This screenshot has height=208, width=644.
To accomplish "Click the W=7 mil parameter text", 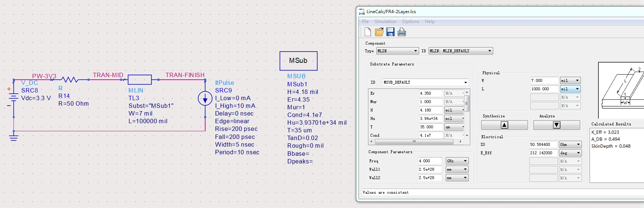I will pyautogui.click(x=141, y=114).
